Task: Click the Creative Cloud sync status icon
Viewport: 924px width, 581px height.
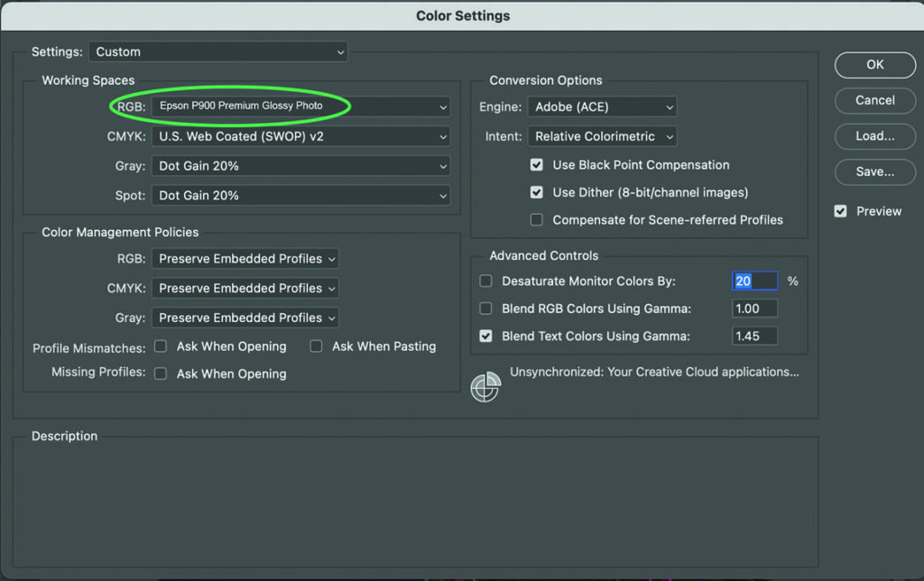Action: click(485, 386)
